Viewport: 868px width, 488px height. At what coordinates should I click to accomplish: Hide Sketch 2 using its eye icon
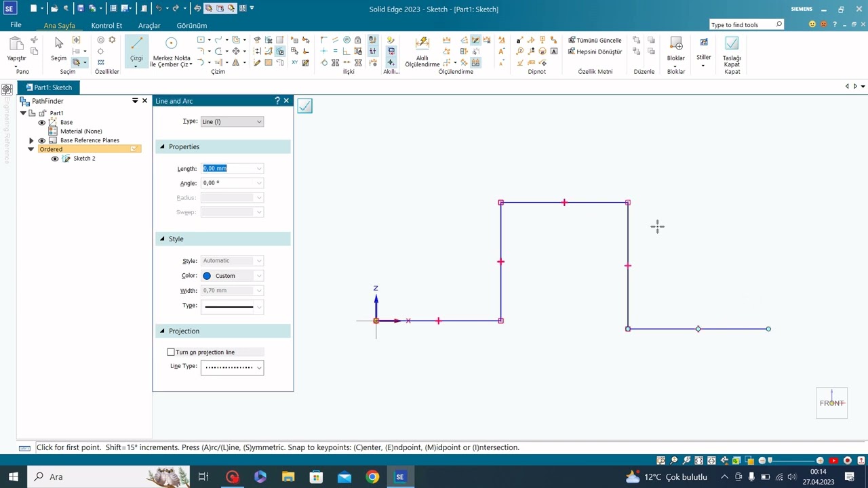click(55, 159)
